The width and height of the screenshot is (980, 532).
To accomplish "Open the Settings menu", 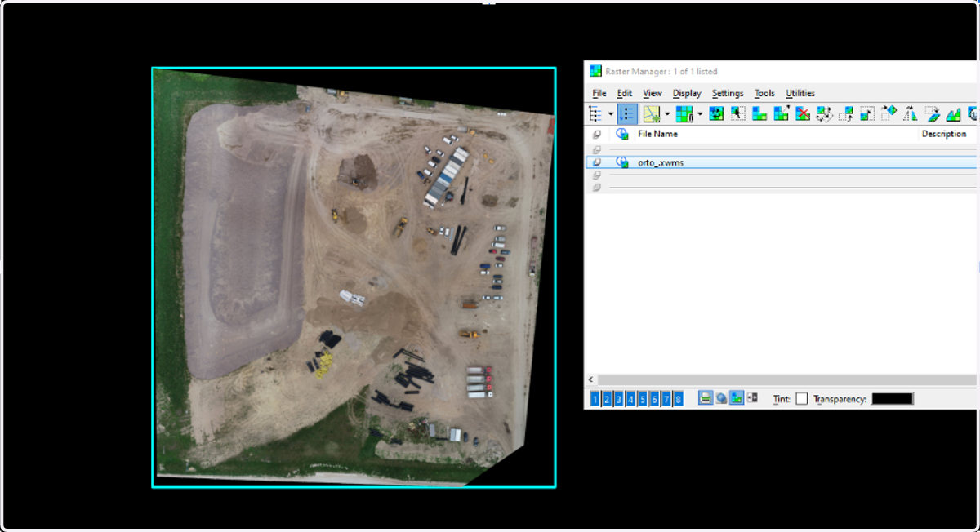I will click(x=728, y=93).
